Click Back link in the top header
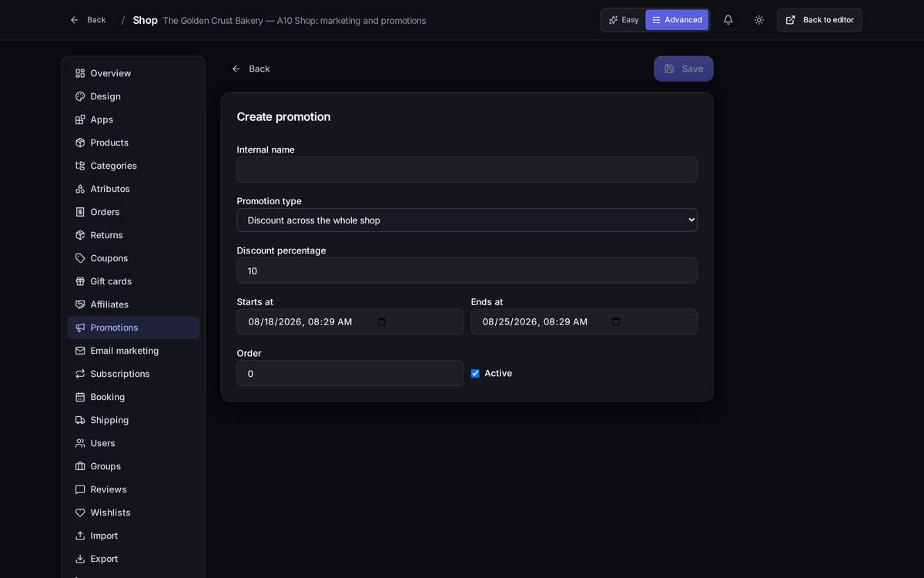Image resolution: width=924 pixels, height=578 pixels. pos(88,20)
